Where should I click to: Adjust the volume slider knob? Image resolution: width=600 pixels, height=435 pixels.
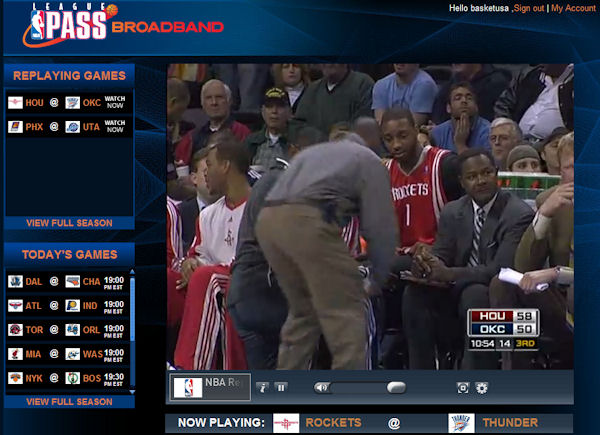(x=396, y=388)
